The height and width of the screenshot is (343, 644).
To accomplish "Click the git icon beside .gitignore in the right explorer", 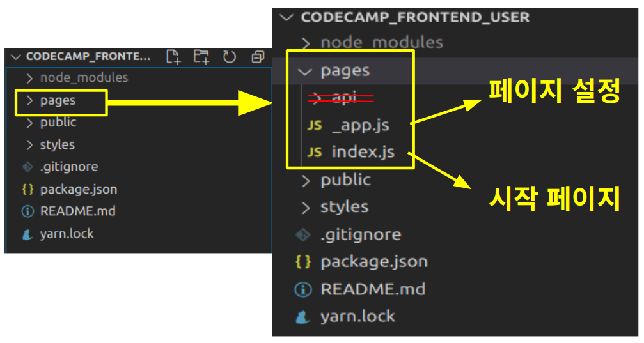I will tap(303, 234).
